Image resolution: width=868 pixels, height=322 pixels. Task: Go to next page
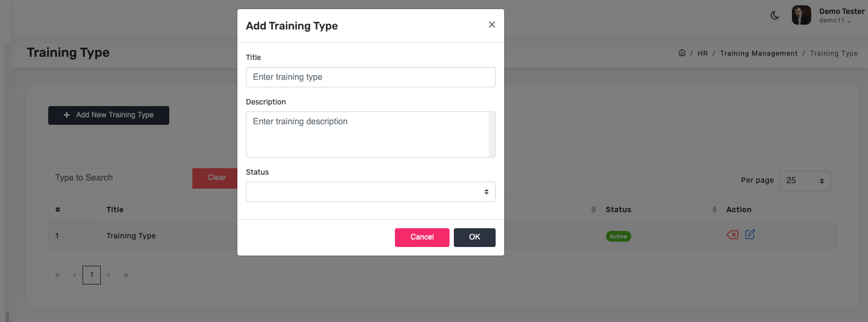tap(109, 275)
